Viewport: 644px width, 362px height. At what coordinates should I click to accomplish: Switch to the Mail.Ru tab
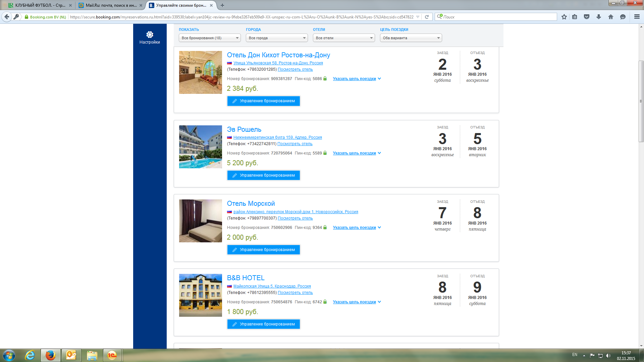(111, 5)
